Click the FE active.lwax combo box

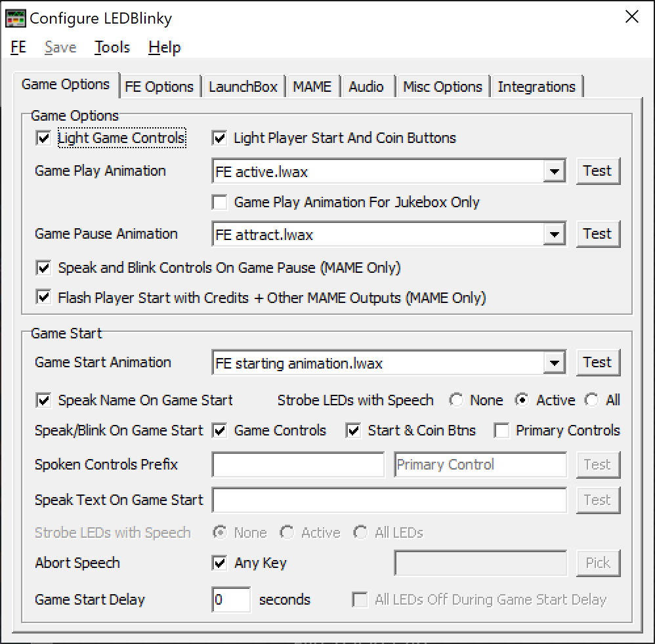click(x=389, y=171)
